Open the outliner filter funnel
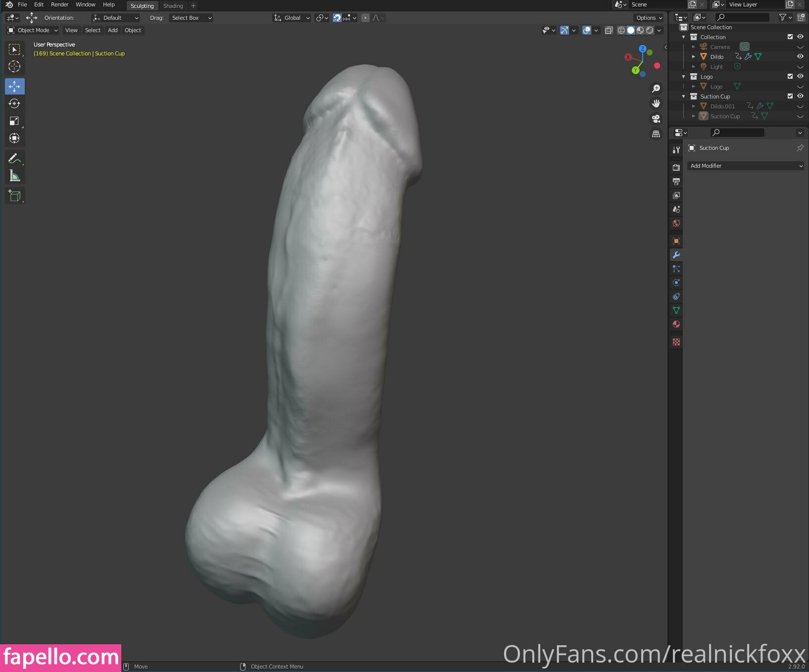809x672 pixels. coord(783,17)
